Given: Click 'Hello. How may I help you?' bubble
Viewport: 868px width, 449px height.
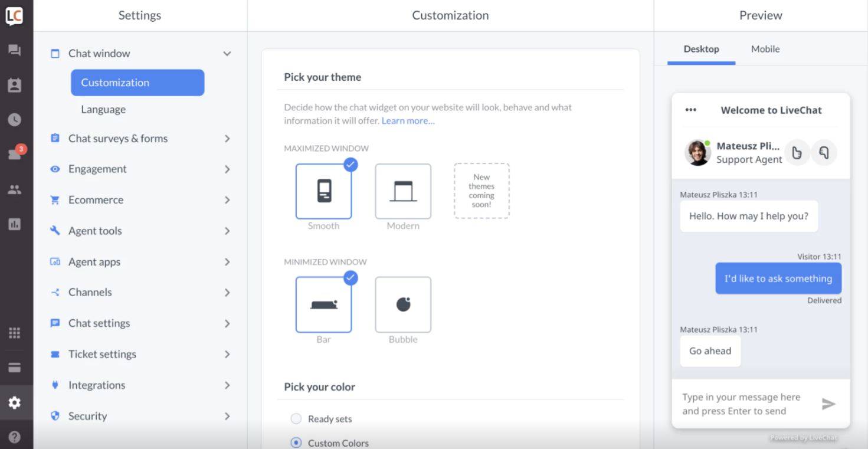Looking at the screenshot, I should 749,216.
